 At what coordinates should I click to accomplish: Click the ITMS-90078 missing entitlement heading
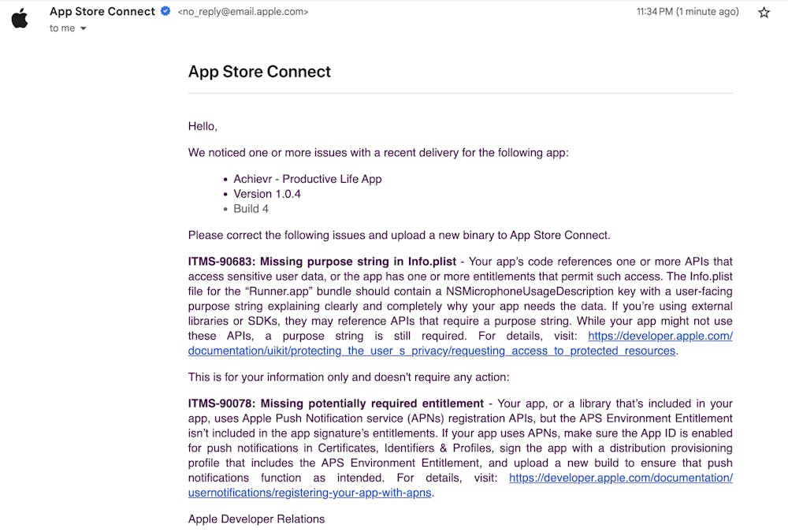coord(336,404)
